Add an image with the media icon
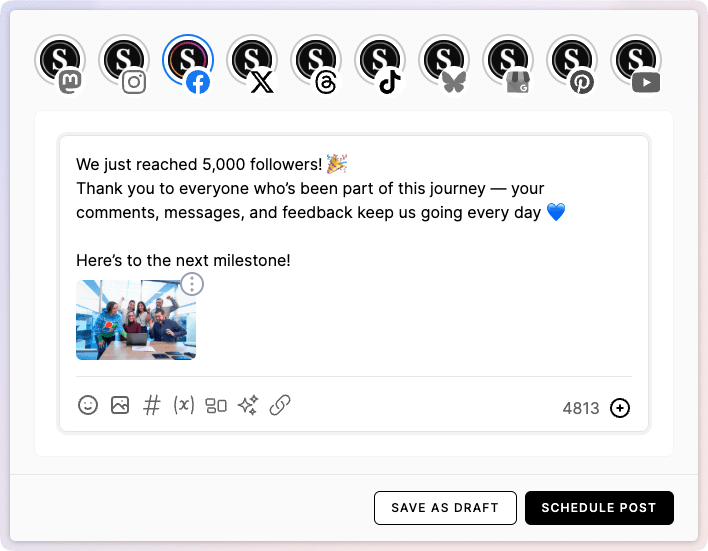The height and width of the screenshot is (551, 708). 120,405
